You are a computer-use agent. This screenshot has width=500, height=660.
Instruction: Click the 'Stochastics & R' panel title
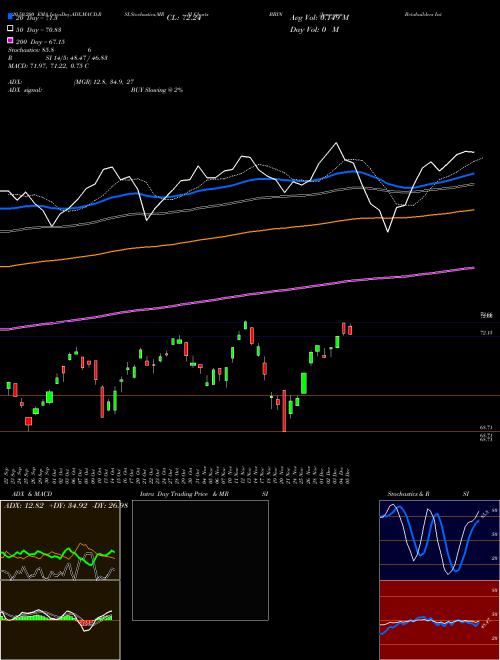tap(408, 494)
